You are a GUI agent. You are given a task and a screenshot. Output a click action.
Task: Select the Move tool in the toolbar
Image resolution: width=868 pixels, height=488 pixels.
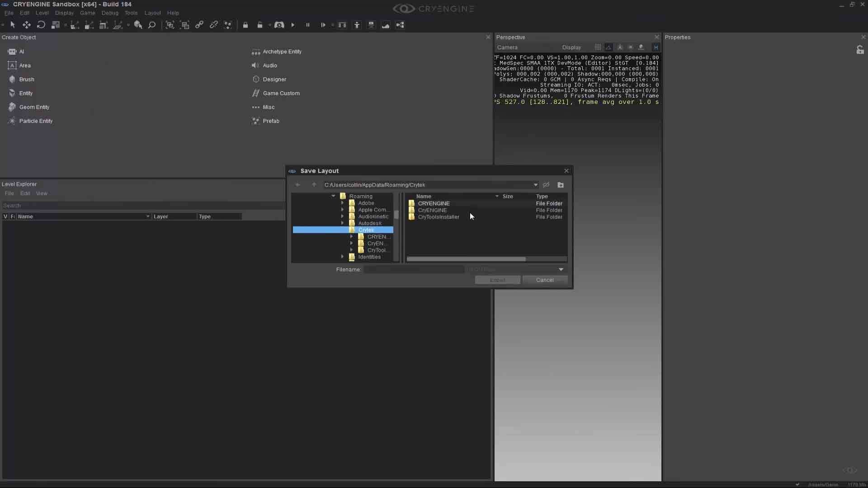click(x=26, y=25)
